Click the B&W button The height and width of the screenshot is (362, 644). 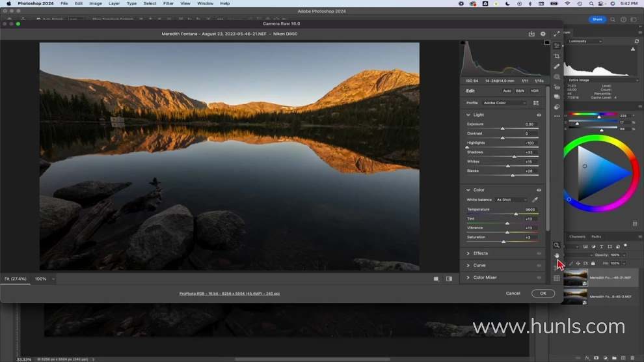tap(520, 91)
